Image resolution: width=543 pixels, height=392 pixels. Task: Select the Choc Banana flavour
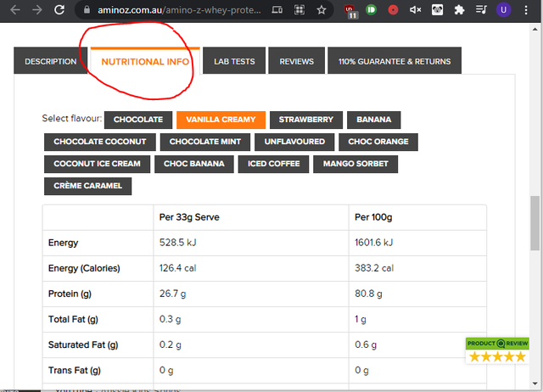click(194, 164)
